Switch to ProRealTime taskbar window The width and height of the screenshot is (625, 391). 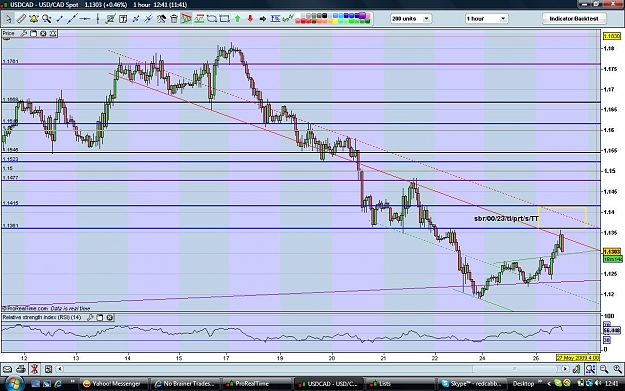[x=256, y=383]
